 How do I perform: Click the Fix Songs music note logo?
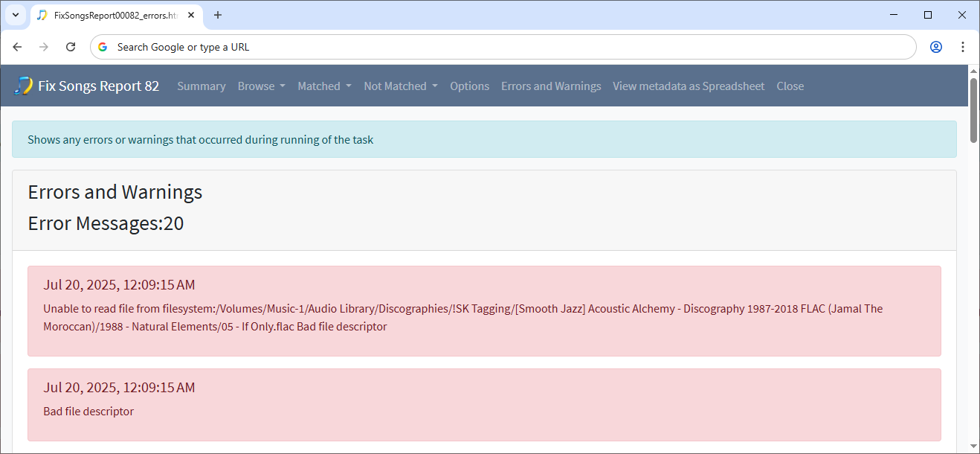pyautogui.click(x=23, y=86)
